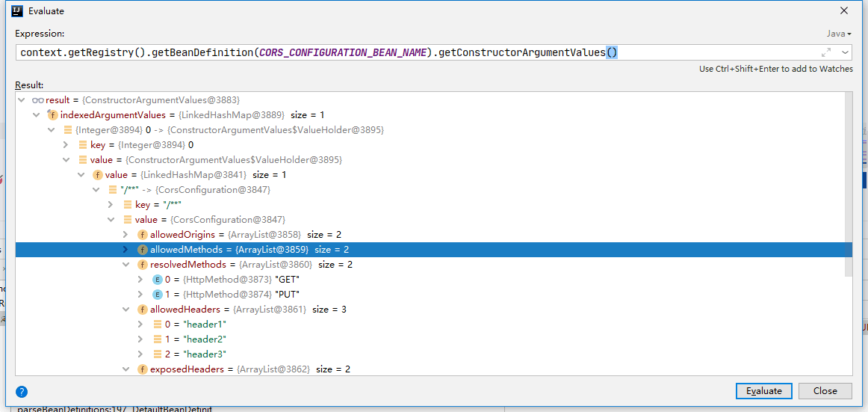
Task: Open expression history dropdown arrow
Action: point(846,52)
